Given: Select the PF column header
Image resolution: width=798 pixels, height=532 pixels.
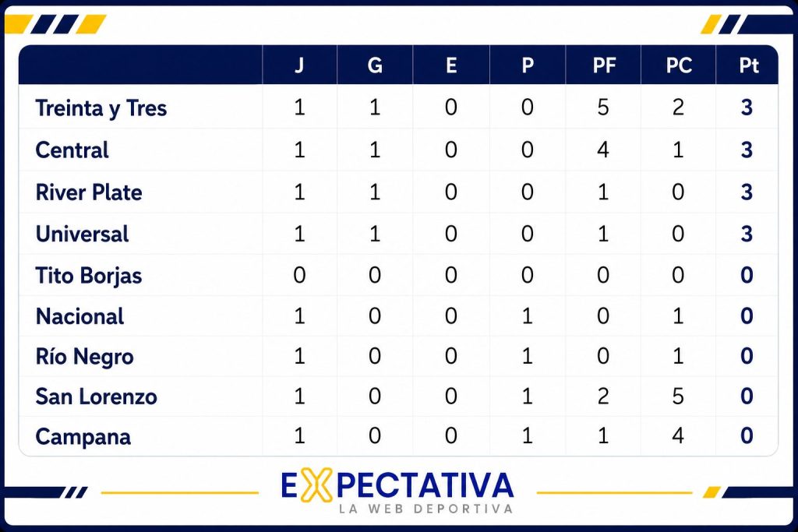Looking at the screenshot, I should point(604,65).
